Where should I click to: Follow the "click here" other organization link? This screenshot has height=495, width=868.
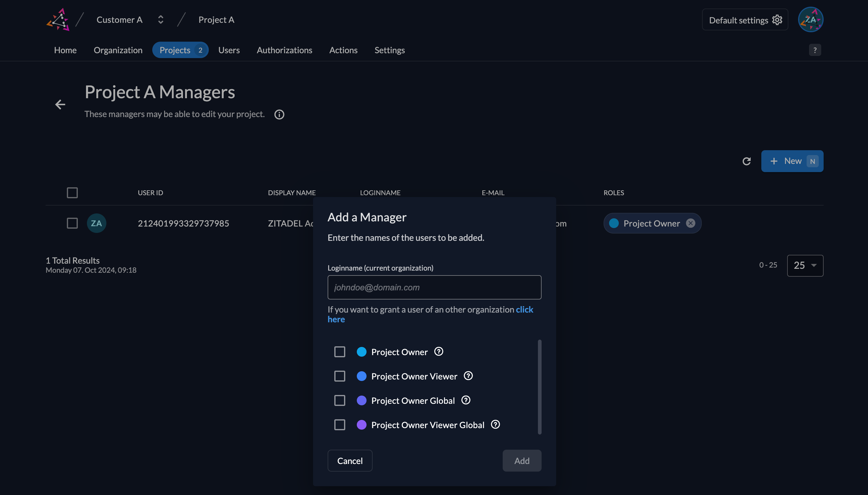pyautogui.click(x=524, y=310)
